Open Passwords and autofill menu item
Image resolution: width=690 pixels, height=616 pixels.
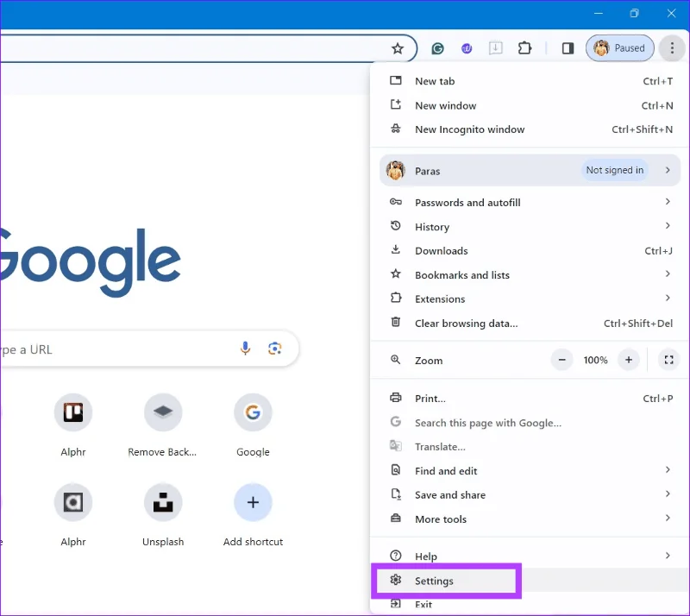tap(530, 203)
